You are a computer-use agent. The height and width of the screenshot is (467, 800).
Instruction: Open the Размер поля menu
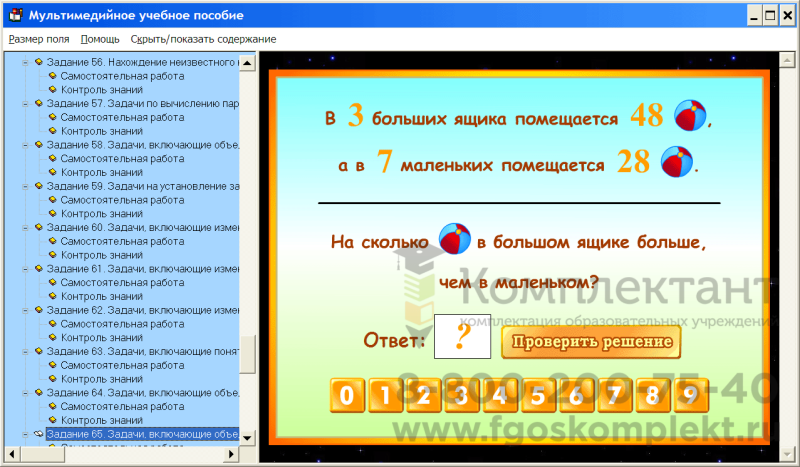[39, 39]
